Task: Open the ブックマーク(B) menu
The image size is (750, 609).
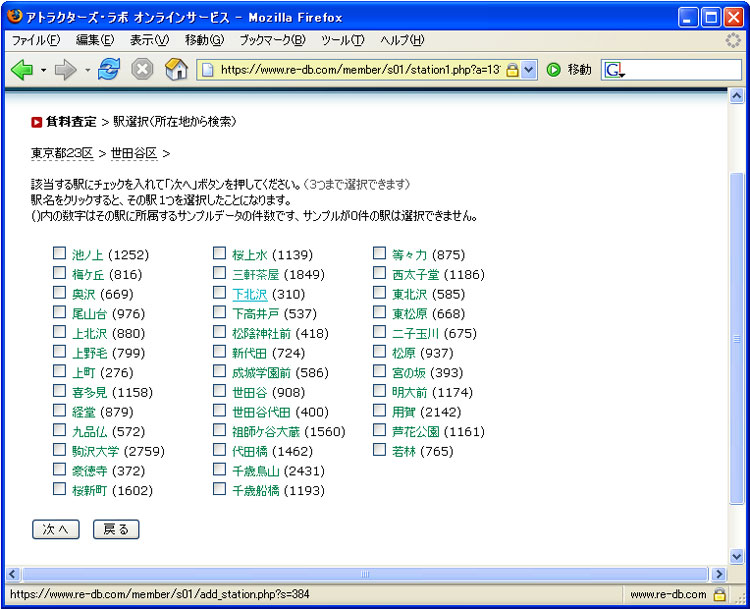Action: 272,40
